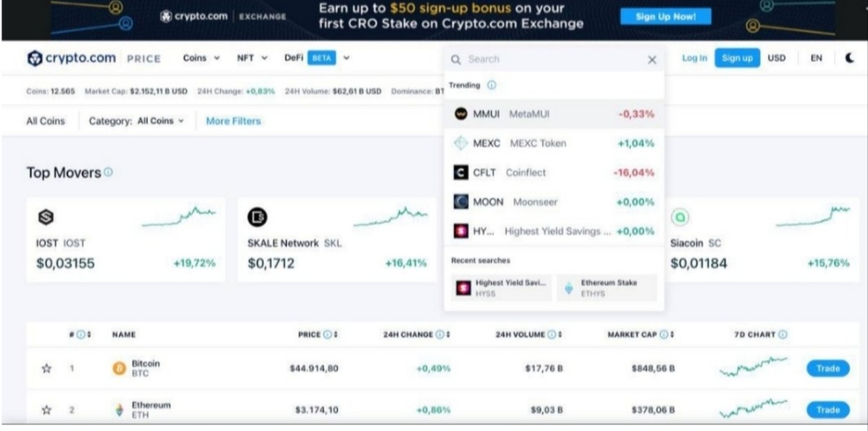Open the Top Movers info icon
This screenshot has height=431, width=868.
click(x=108, y=172)
